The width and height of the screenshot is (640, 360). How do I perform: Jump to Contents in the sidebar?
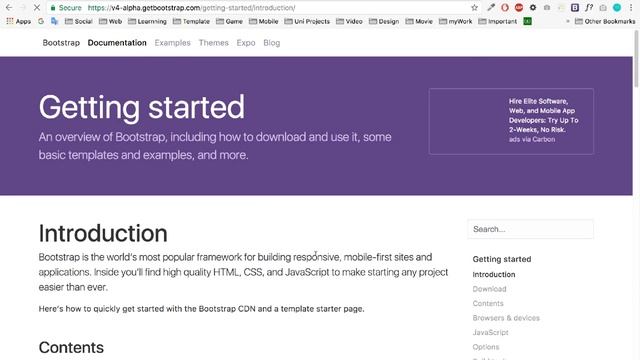coord(488,304)
